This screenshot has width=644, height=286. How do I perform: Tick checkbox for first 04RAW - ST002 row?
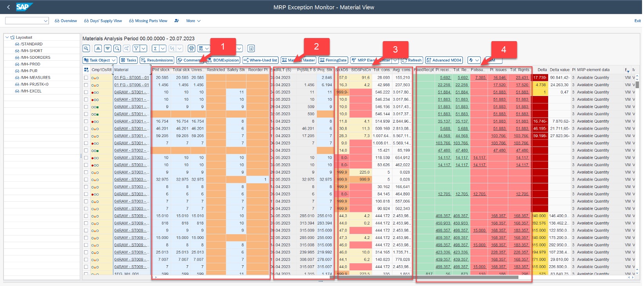tap(86, 150)
